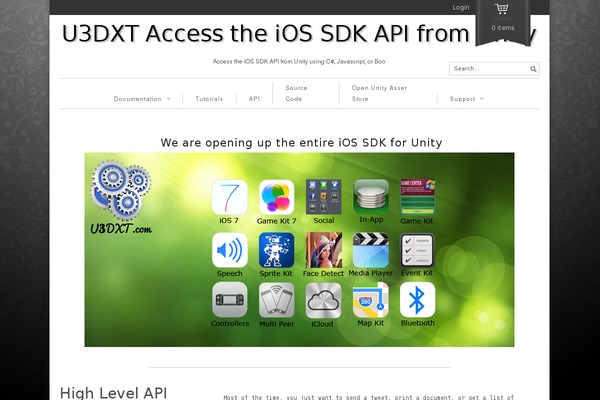600x400 pixels.
Task: Click the Login link
Action: click(461, 7)
